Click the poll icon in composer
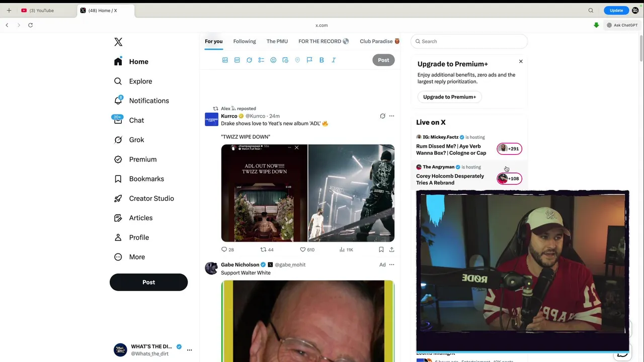This screenshot has width=644, height=362. point(261,60)
